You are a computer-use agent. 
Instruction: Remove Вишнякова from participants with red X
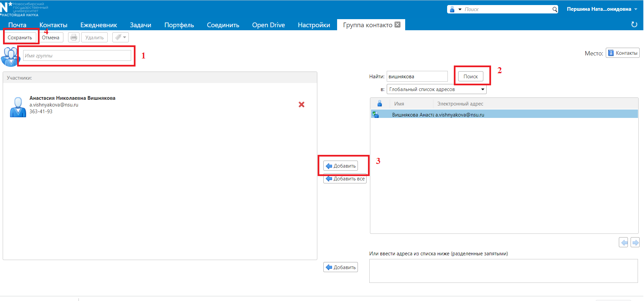point(302,104)
